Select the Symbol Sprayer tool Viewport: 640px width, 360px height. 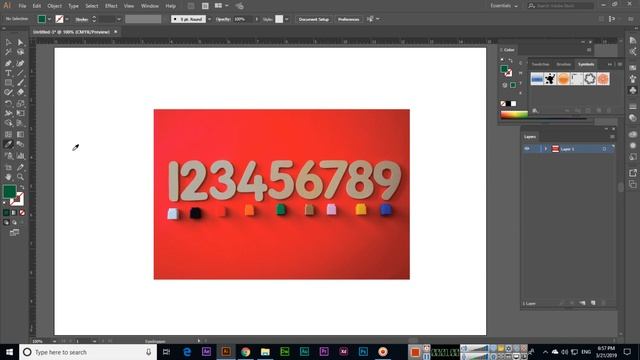(8, 156)
